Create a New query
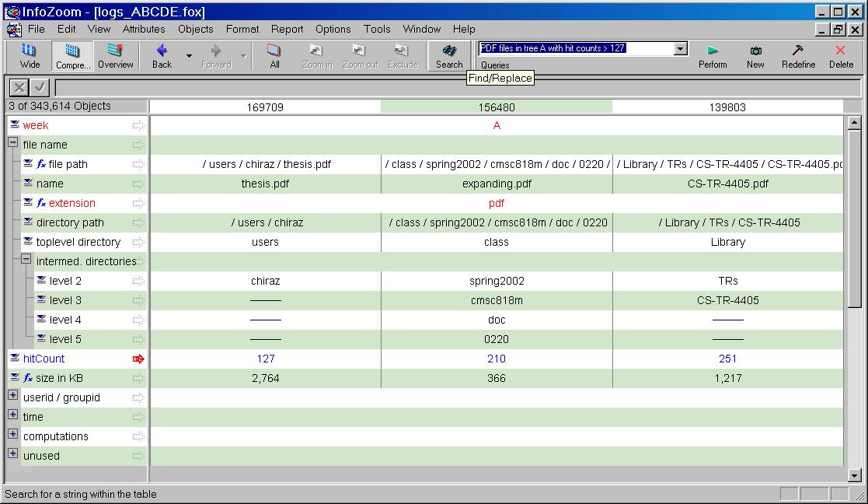The image size is (868, 504). [x=755, y=56]
